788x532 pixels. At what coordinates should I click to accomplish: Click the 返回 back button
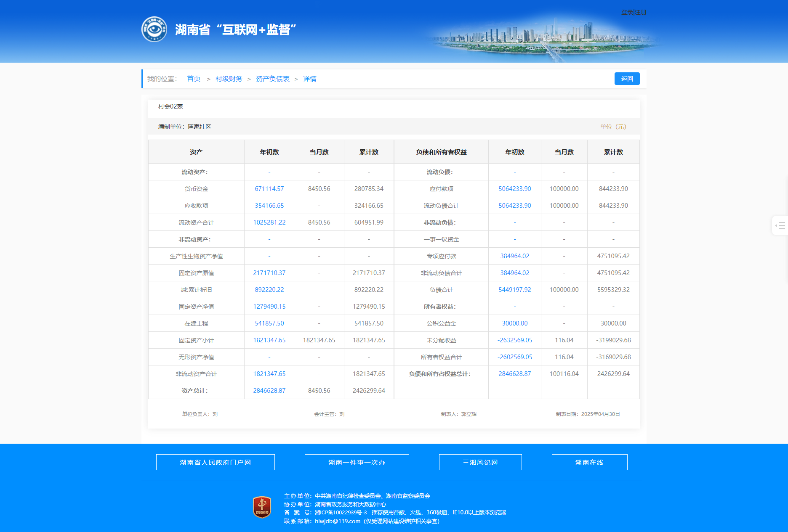coord(627,79)
